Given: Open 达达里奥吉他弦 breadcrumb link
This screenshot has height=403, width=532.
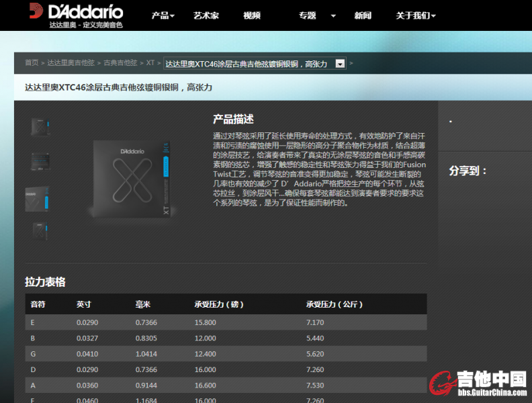Looking at the screenshot, I should pos(71,62).
